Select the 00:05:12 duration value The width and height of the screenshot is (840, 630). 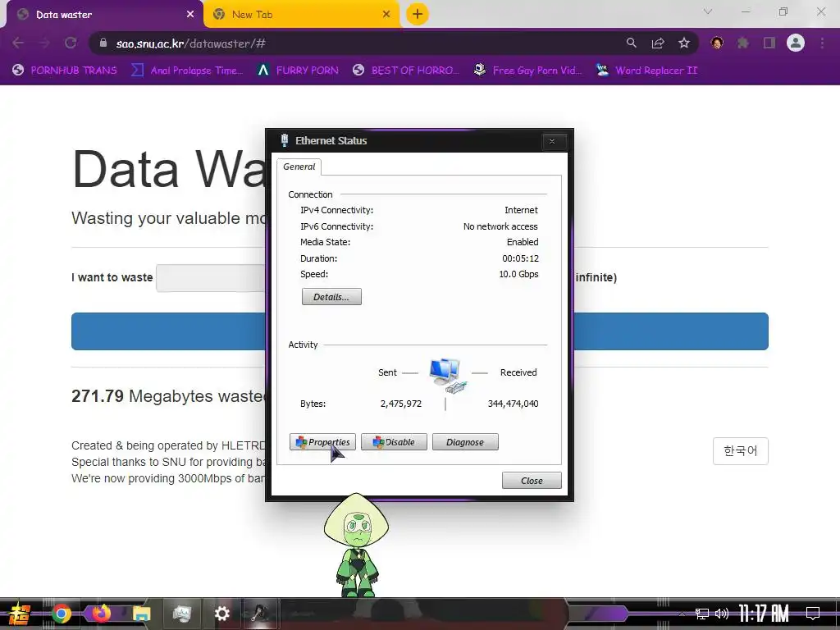[x=520, y=258]
